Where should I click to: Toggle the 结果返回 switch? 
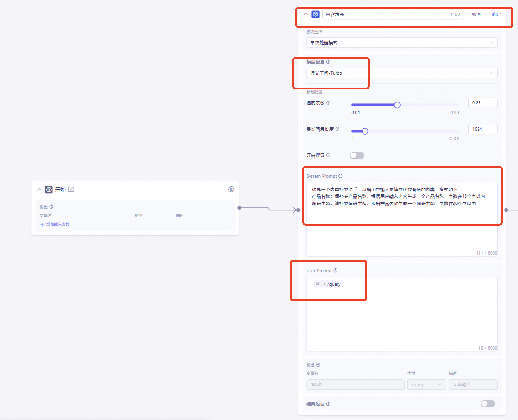coord(488,404)
